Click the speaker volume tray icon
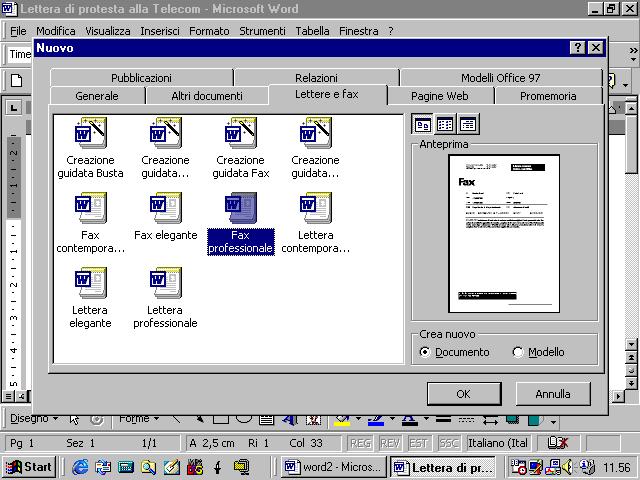Image resolution: width=640 pixels, height=480 pixels. coord(567,467)
